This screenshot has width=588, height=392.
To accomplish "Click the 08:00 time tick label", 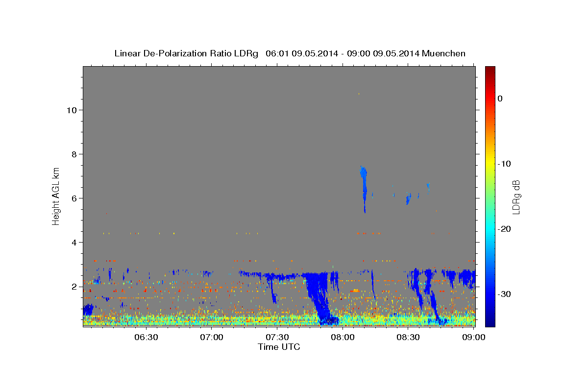I will [x=343, y=337].
